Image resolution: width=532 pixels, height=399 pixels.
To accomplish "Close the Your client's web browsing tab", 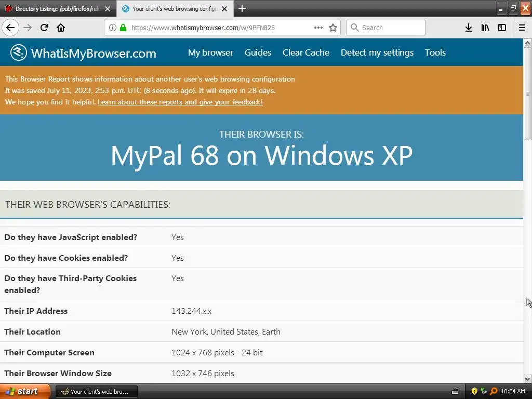I will click(x=224, y=9).
